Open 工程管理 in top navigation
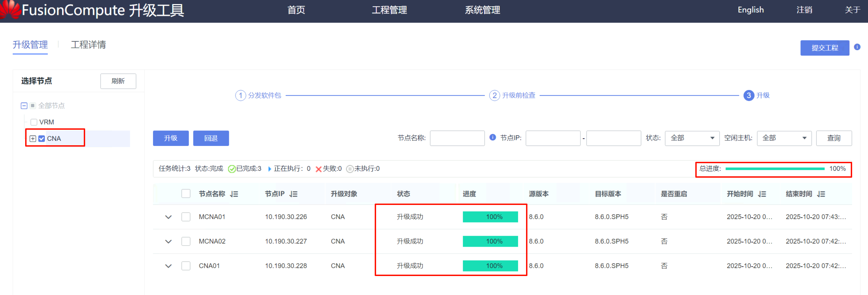Screen dimensions: 868x295 (389, 10)
